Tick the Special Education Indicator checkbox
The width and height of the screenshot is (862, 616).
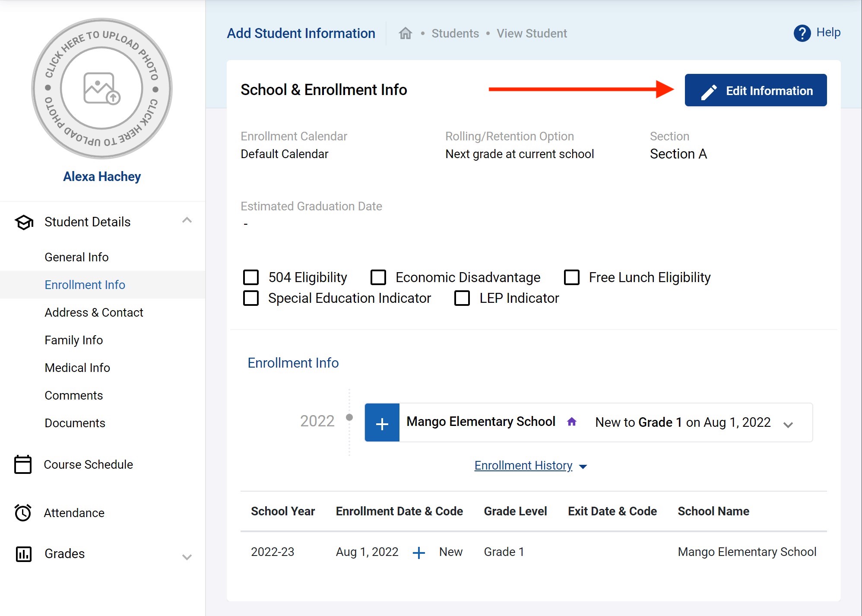pyautogui.click(x=251, y=298)
